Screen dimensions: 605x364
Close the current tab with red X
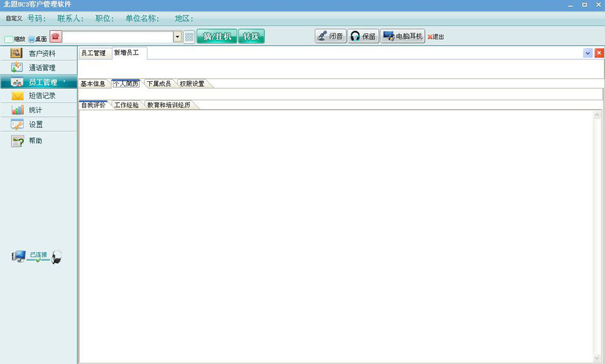pos(599,53)
